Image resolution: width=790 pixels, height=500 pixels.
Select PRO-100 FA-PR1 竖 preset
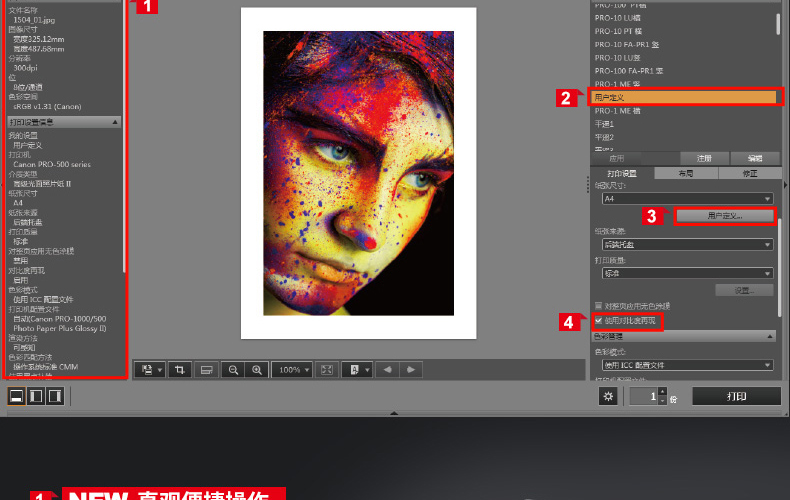[629, 71]
